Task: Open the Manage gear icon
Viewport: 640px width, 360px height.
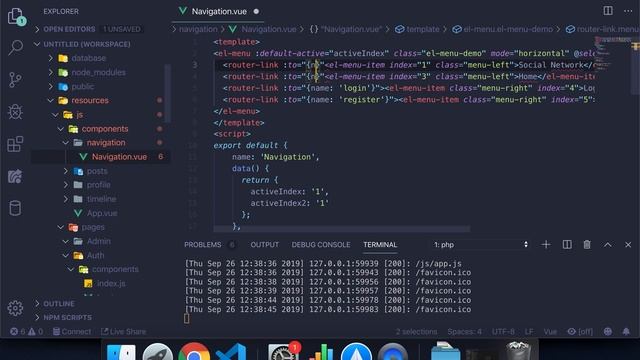Action: 15,308
